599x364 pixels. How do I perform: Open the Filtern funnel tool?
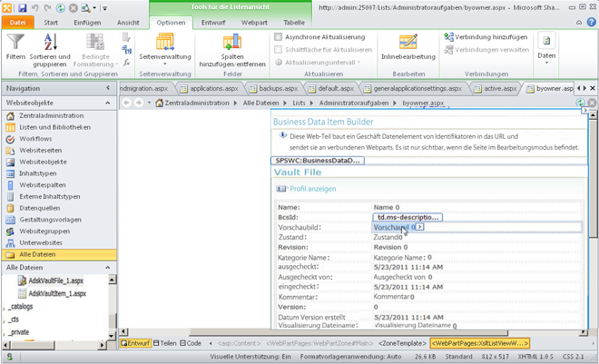click(15, 47)
